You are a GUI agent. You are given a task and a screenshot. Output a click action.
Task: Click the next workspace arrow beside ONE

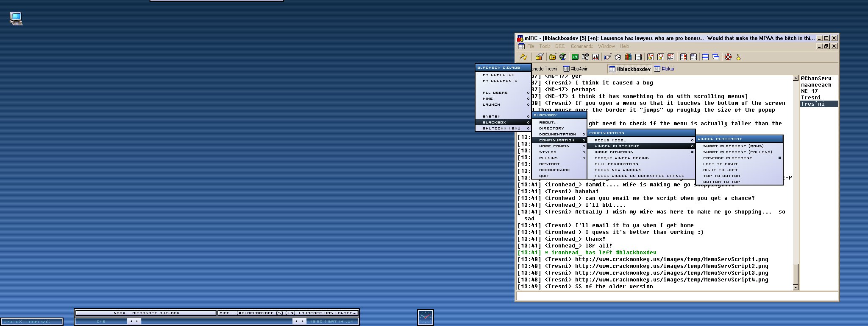(137, 321)
